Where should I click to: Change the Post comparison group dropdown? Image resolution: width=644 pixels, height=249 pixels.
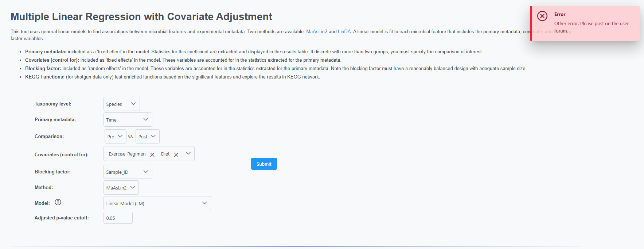click(x=148, y=137)
